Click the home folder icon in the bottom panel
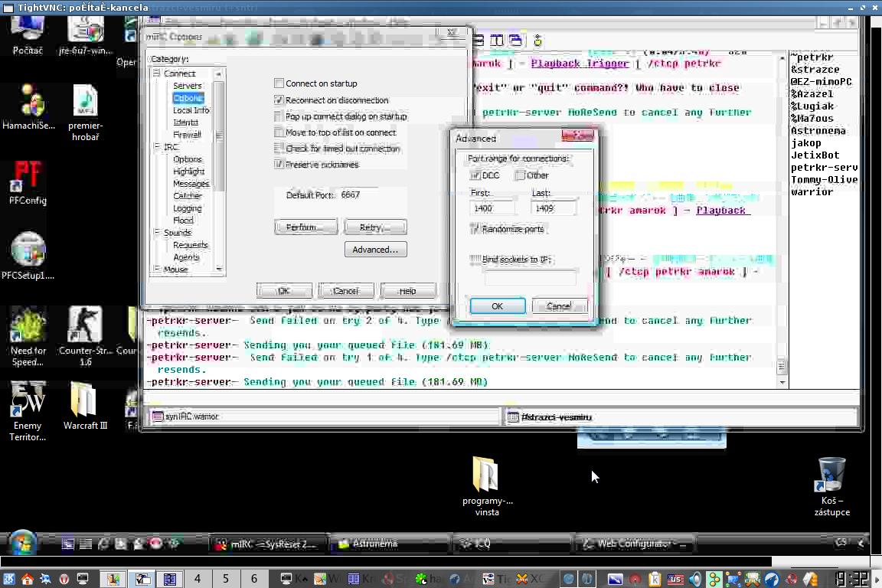The width and height of the screenshot is (882, 588). point(27,579)
